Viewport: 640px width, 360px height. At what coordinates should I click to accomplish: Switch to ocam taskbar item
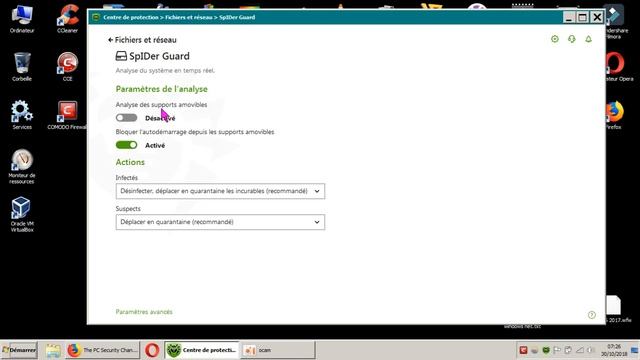click(278, 350)
